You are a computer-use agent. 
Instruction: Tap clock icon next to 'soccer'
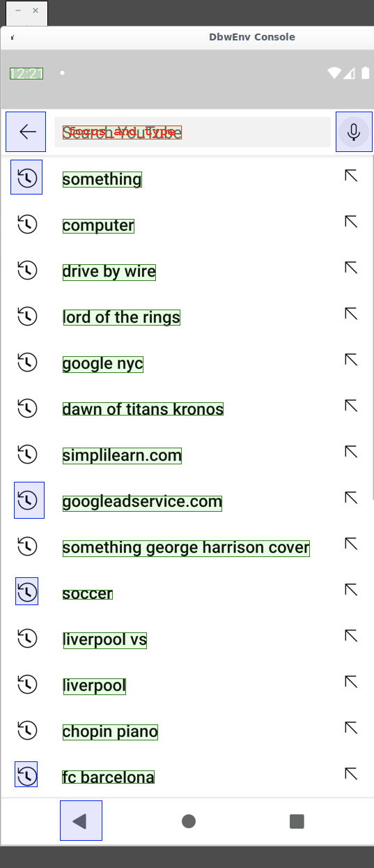pyautogui.click(x=26, y=591)
